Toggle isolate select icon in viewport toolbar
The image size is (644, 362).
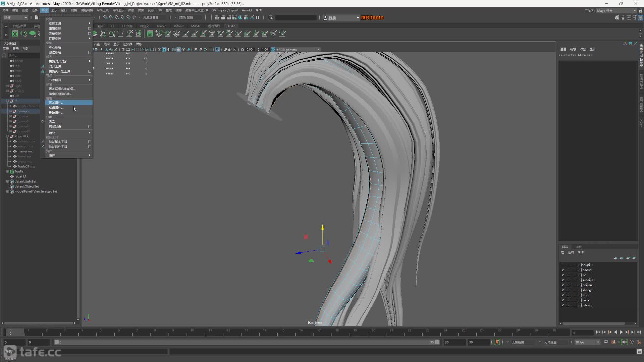click(x=218, y=50)
